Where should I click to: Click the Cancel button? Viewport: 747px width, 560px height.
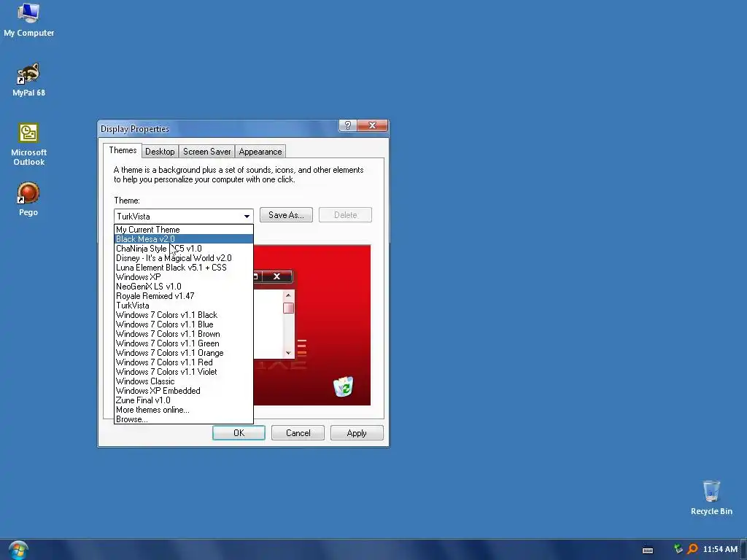[x=298, y=433]
